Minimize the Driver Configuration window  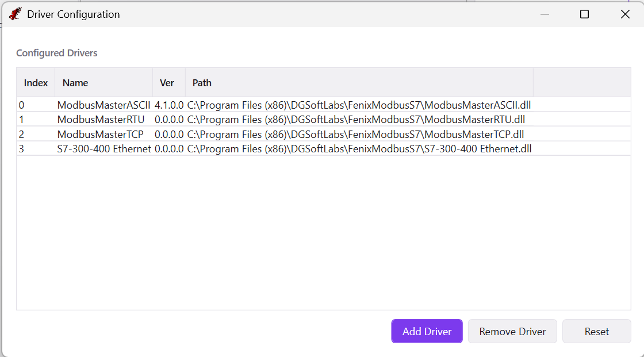click(x=545, y=14)
